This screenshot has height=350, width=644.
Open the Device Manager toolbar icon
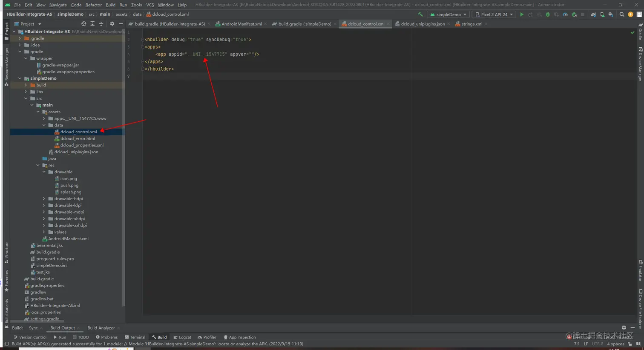pos(602,14)
